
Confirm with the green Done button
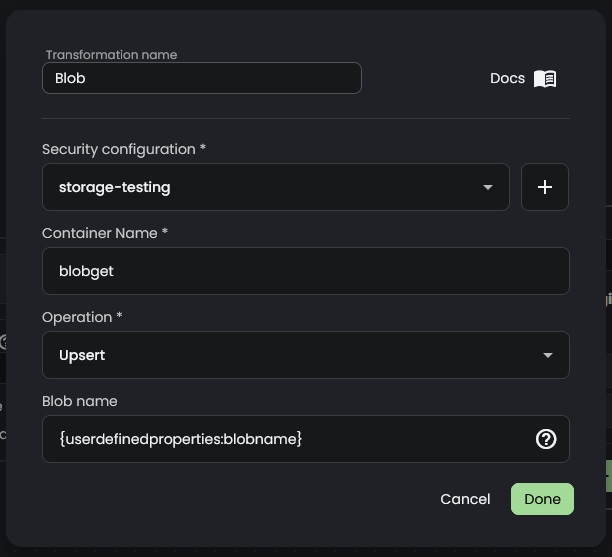coord(542,499)
